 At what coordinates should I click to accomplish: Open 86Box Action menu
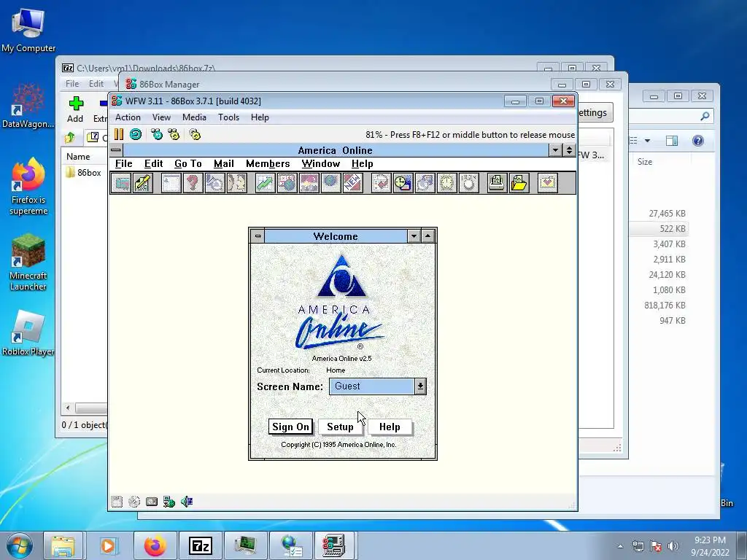point(128,117)
